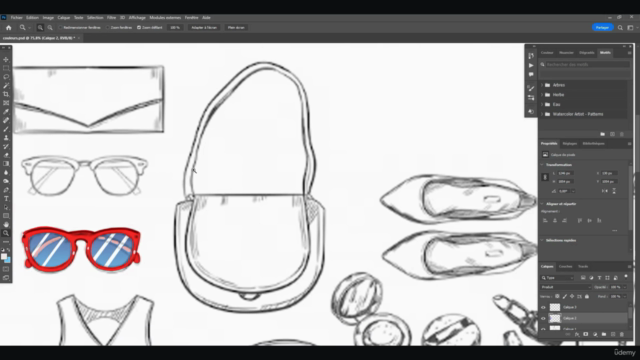The height and width of the screenshot is (360, 640).
Task: Select the Rectangle shape tool
Action: 6,216
